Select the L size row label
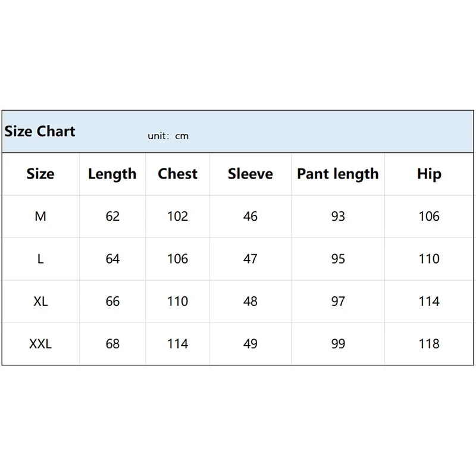The width and height of the screenshot is (476, 476). [40, 259]
